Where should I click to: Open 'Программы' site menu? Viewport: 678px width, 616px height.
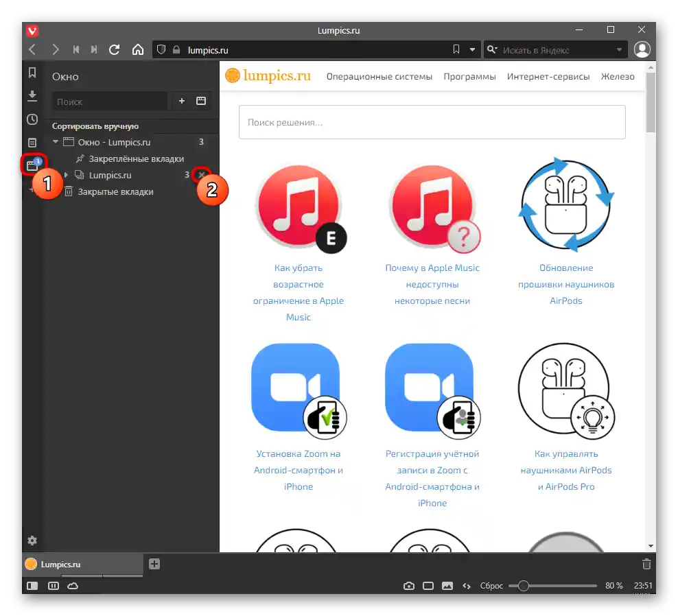pyautogui.click(x=469, y=77)
